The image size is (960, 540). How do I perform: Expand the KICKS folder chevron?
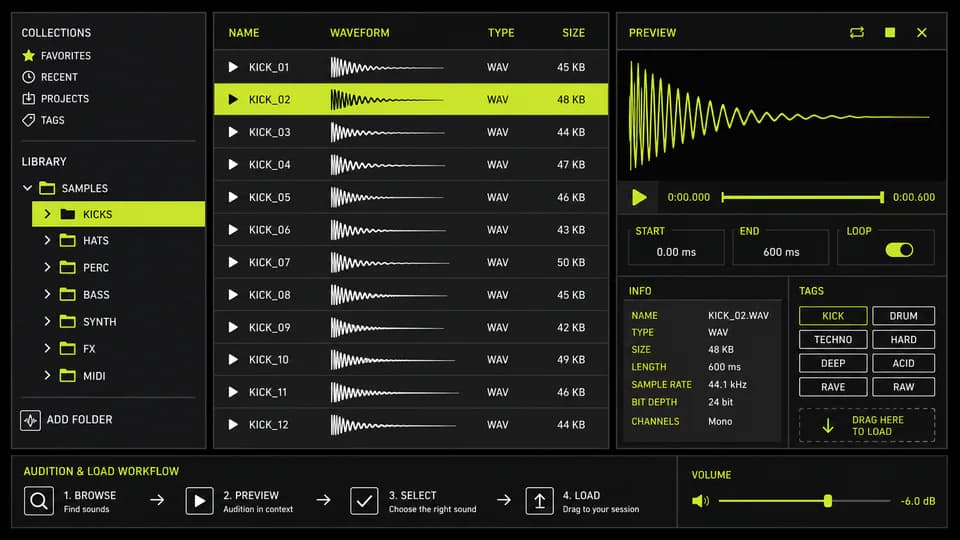[x=47, y=214]
